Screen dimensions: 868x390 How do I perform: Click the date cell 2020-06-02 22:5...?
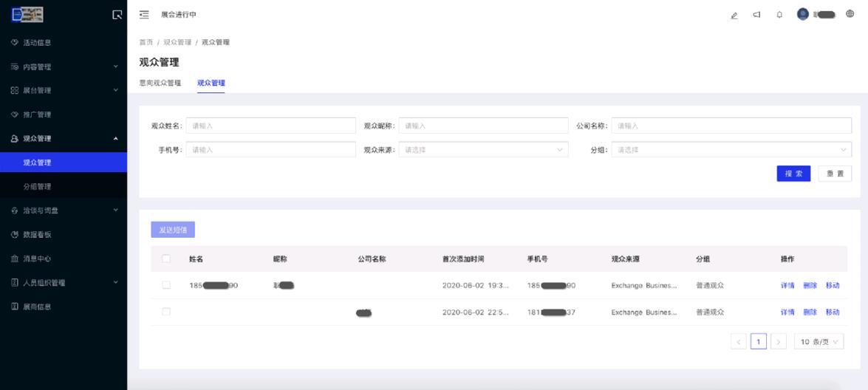click(476, 312)
